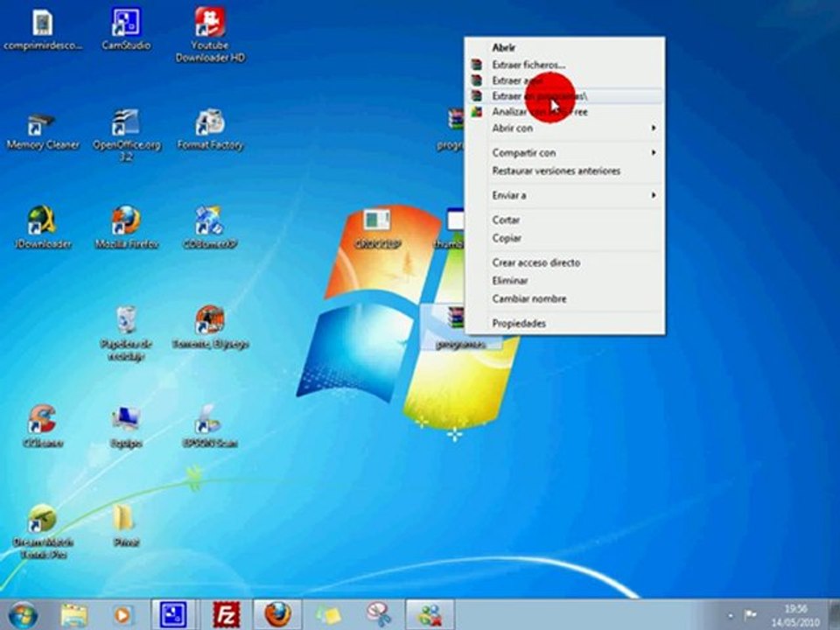Choose Extraer aquí in the context menu
The height and width of the screenshot is (630, 840).
(x=564, y=80)
